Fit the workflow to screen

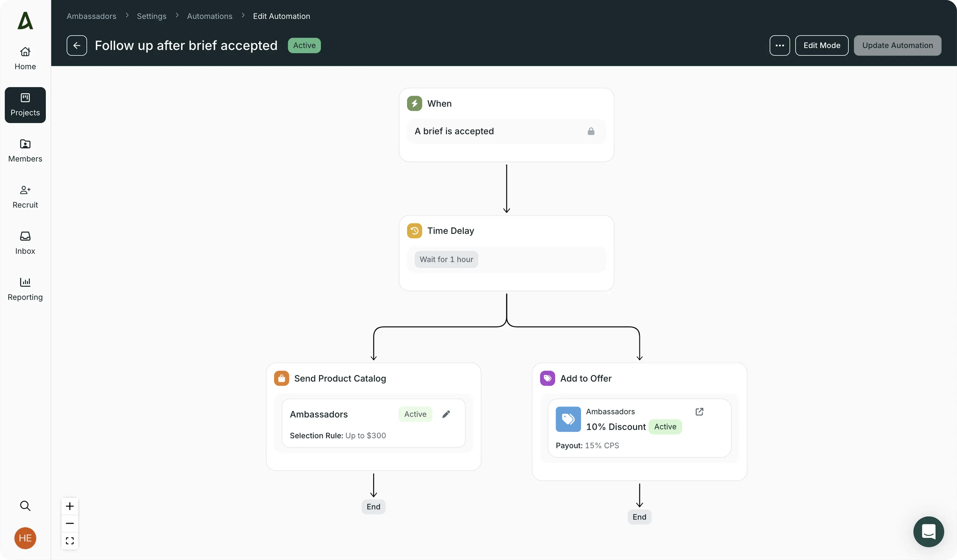[69, 541]
